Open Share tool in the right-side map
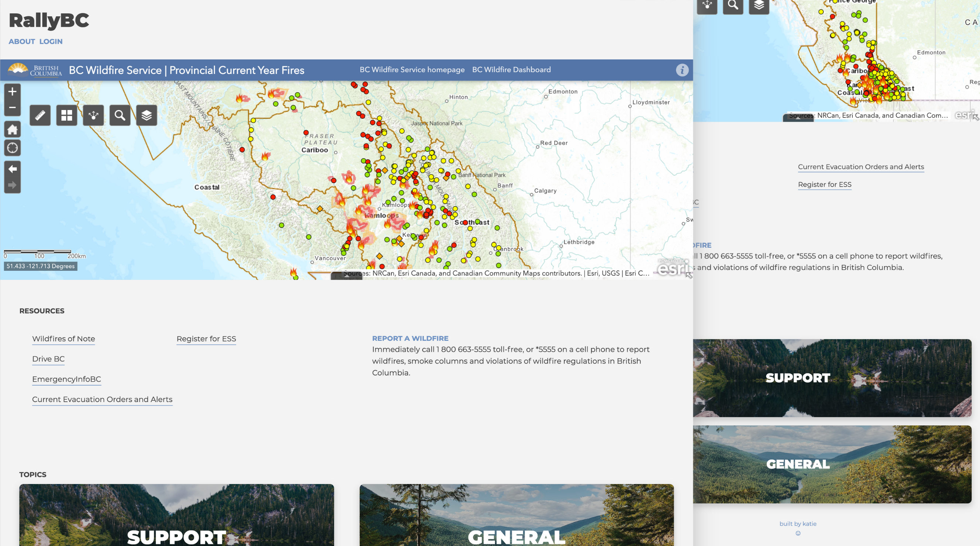980x546 pixels. [x=707, y=5]
